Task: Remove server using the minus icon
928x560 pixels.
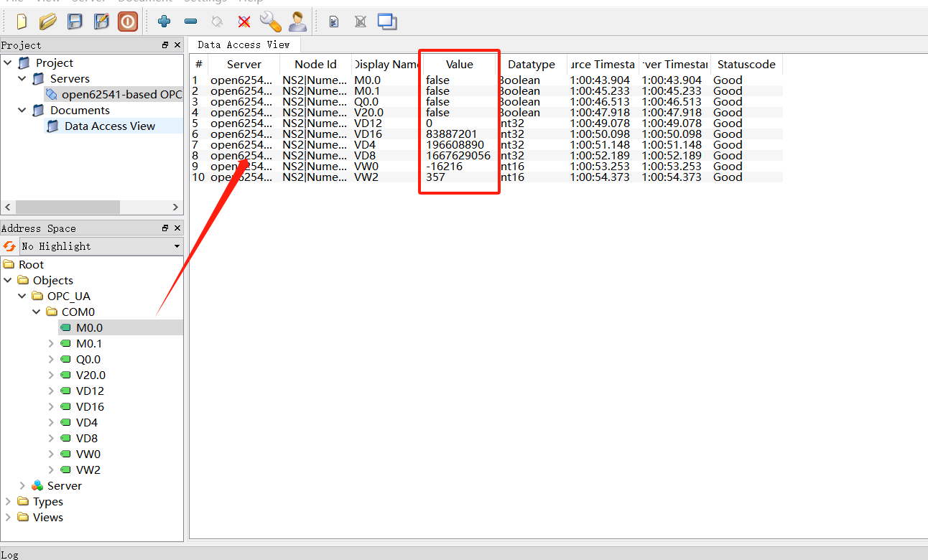Action: pos(190,22)
